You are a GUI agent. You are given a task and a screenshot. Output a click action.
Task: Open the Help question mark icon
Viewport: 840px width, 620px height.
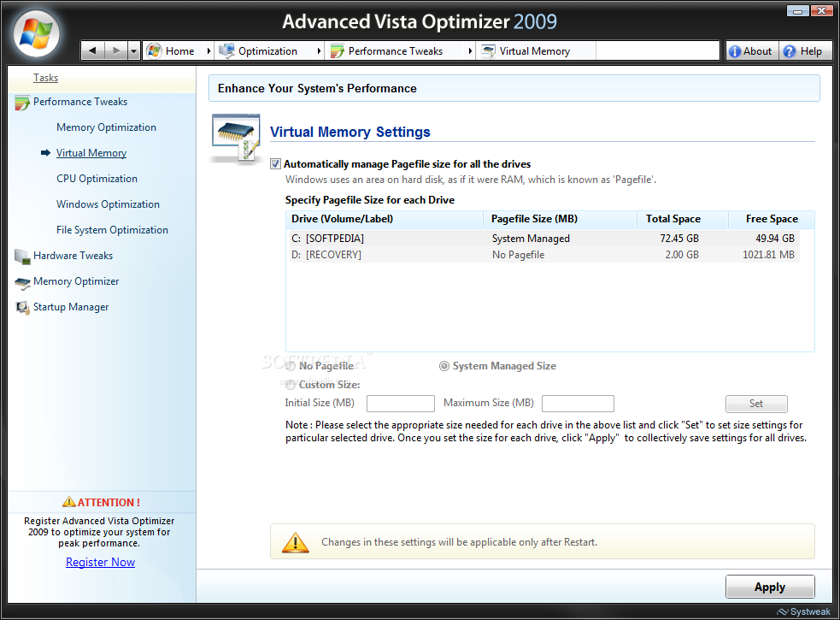(789, 51)
